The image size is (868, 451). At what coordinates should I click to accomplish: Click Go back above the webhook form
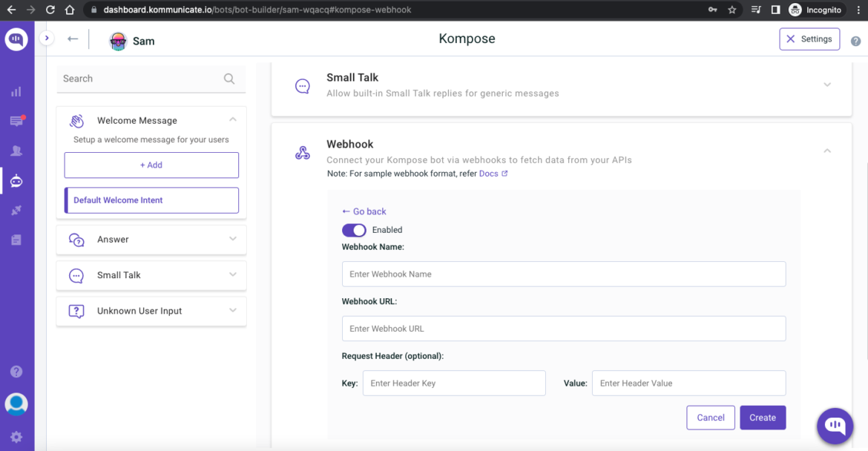364,211
